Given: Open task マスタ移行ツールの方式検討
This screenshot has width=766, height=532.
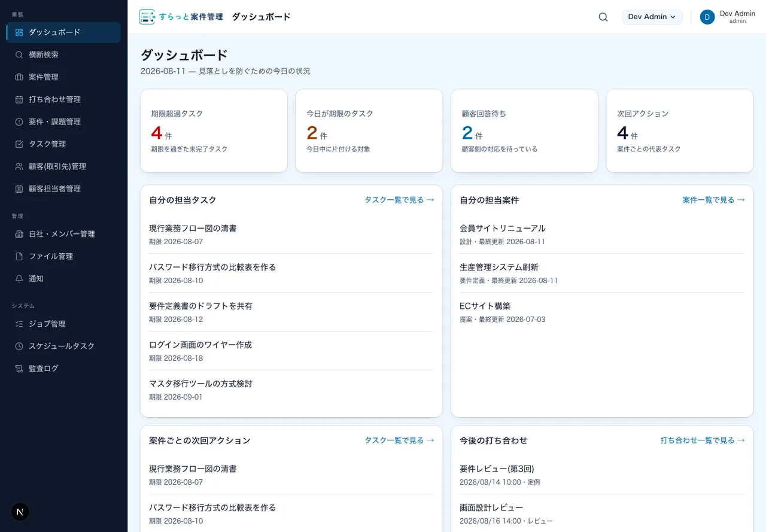Looking at the screenshot, I should click(291, 390).
